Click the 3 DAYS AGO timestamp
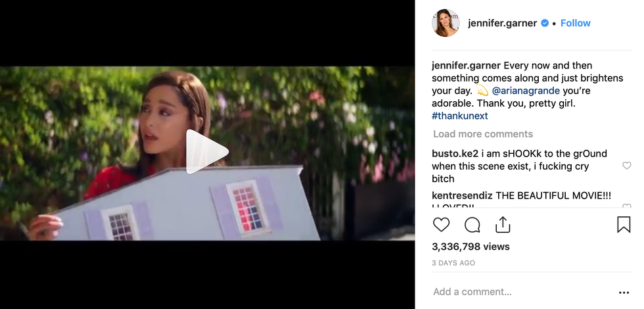The image size is (644, 309). tap(453, 263)
